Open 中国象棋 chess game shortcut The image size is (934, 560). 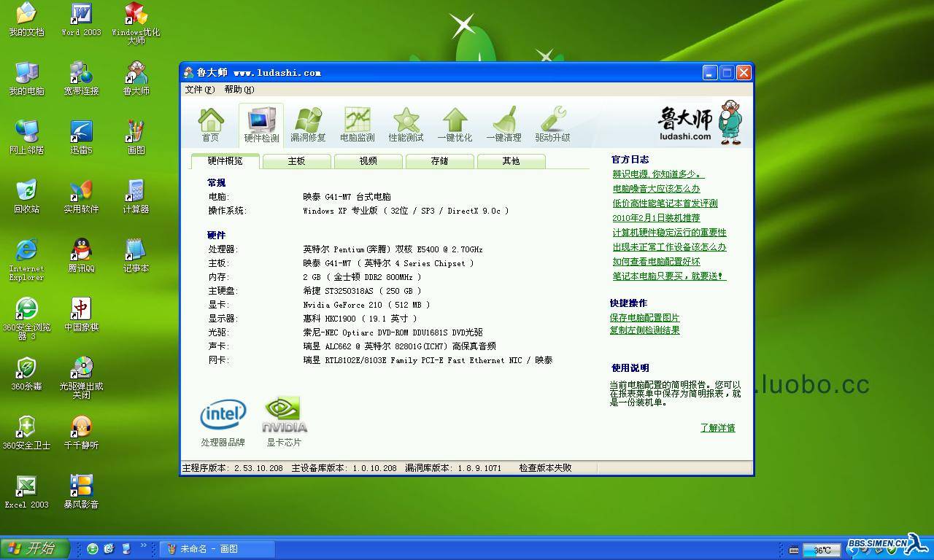pos(81,315)
